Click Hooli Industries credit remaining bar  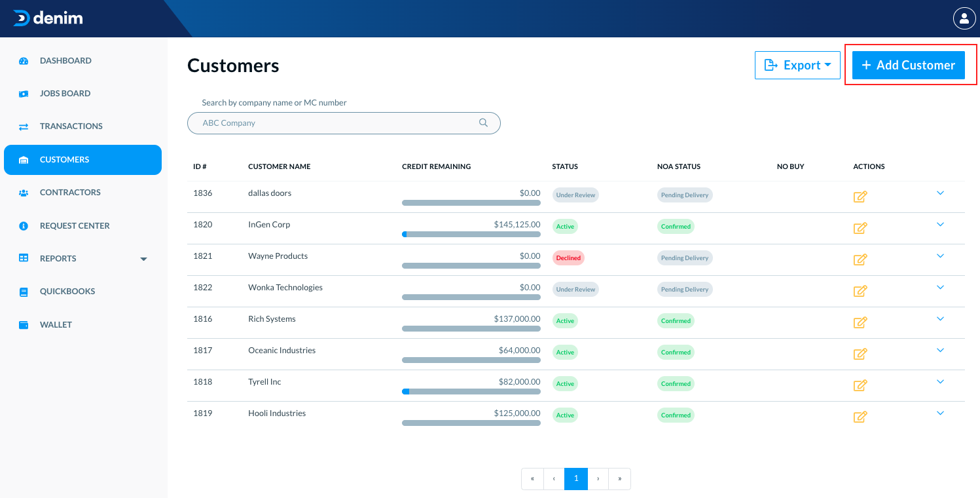(x=471, y=423)
